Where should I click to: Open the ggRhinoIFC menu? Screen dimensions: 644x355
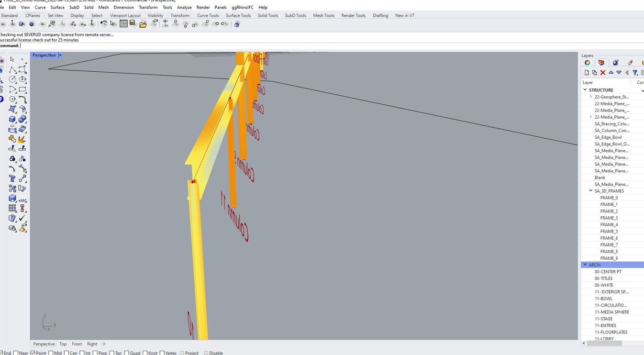(243, 7)
